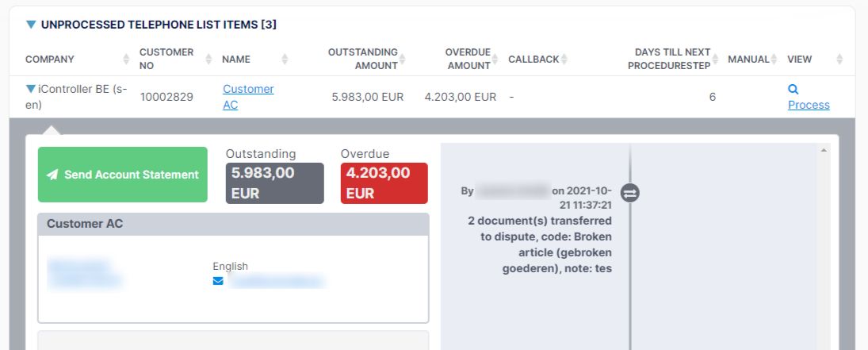Sort by Overdue Amount column arrows
The width and height of the screenshot is (868, 350).
click(x=495, y=60)
